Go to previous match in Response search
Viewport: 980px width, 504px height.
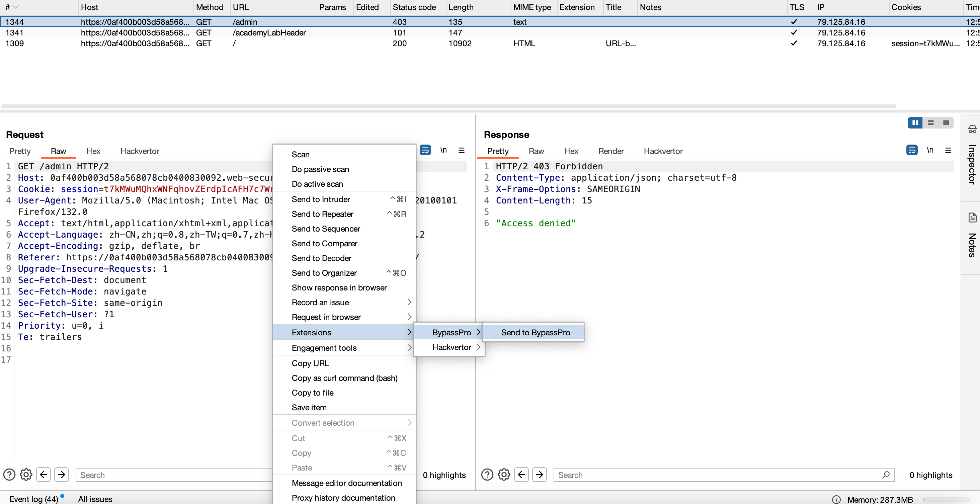521,474
